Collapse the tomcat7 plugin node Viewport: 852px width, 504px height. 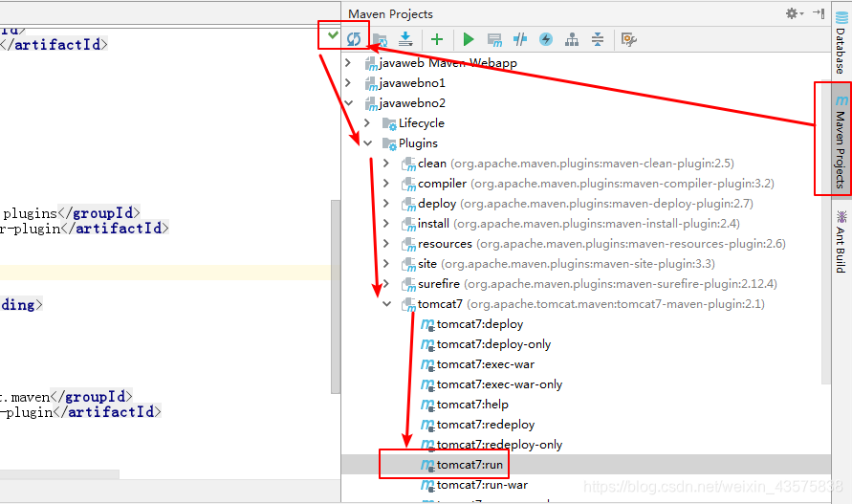pos(387,304)
